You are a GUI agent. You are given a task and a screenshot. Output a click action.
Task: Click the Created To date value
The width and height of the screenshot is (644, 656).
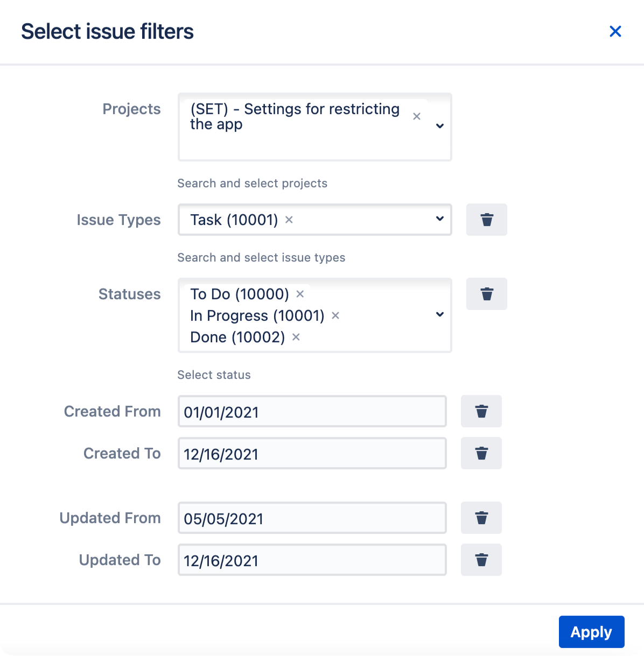(x=312, y=453)
